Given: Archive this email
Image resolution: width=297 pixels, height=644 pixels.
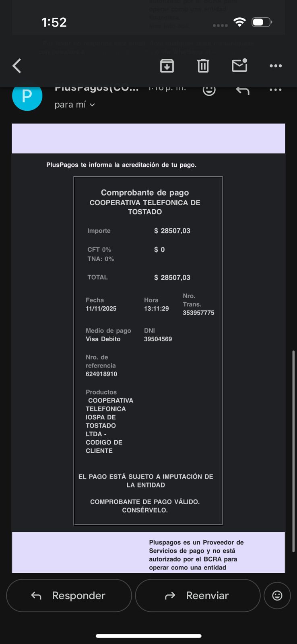Looking at the screenshot, I should click(x=167, y=66).
